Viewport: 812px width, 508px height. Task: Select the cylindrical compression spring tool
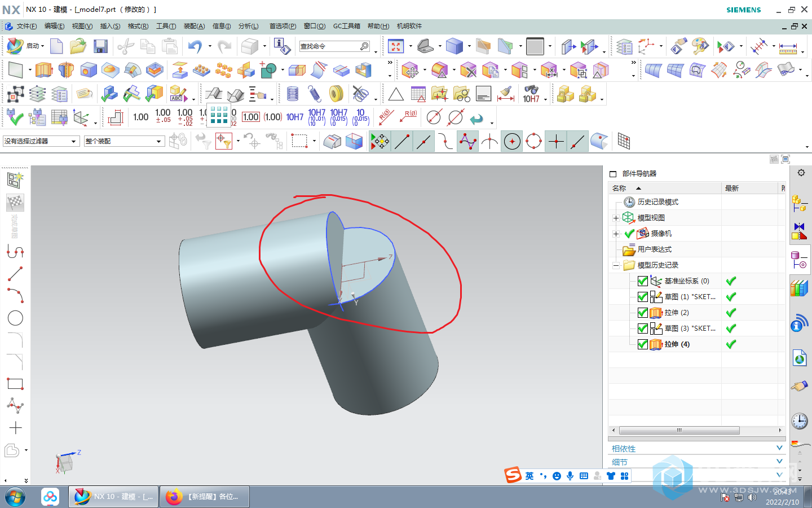click(293, 94)
